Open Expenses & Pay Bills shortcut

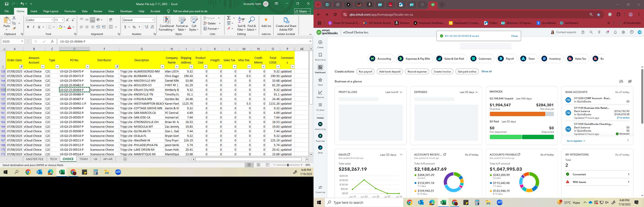(414, 59)
